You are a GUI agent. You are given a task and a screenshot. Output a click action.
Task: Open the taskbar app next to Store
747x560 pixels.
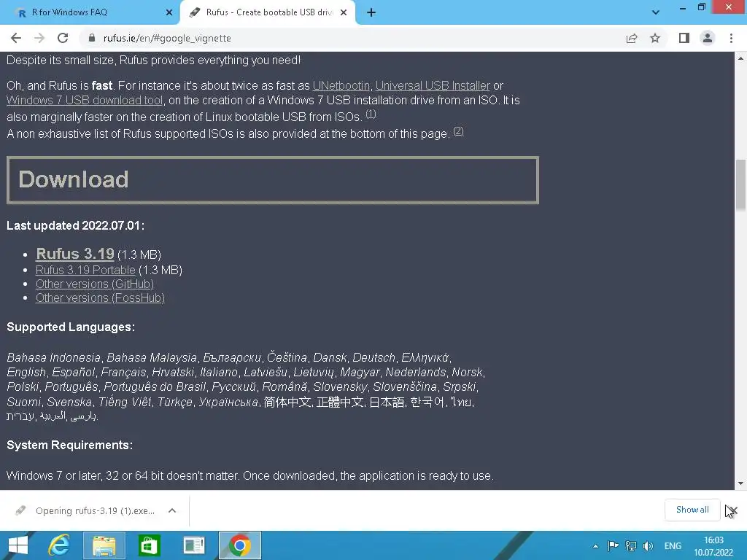[194, 545]
